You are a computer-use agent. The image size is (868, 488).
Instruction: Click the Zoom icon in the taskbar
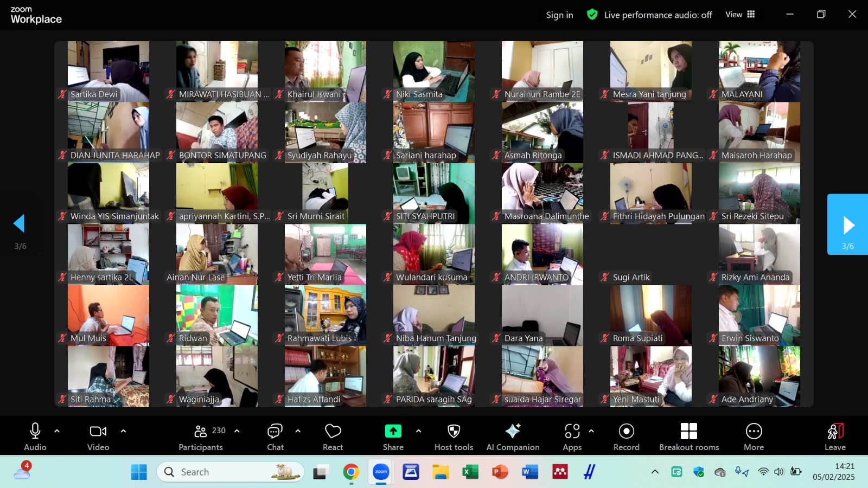(x=381, y=472)
